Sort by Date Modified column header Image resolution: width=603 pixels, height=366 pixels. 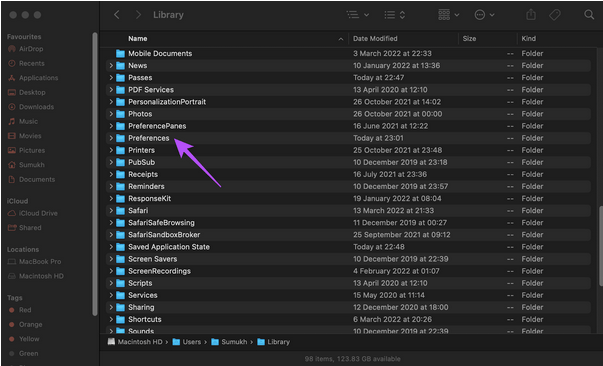[375, 38]
